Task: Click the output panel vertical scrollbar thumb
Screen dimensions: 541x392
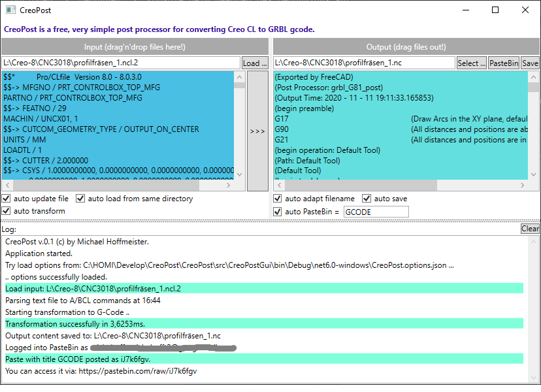Action: (533, 87)
